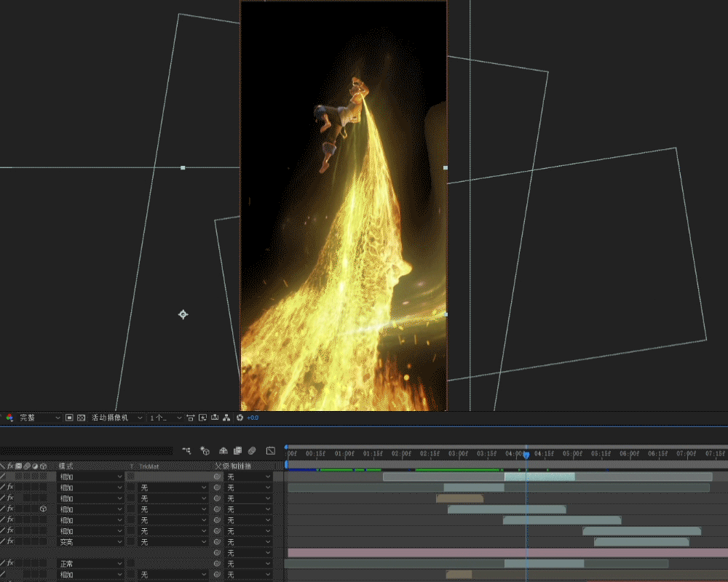Click the 05:00f mark on time ruler

click(x=572, y=453)
